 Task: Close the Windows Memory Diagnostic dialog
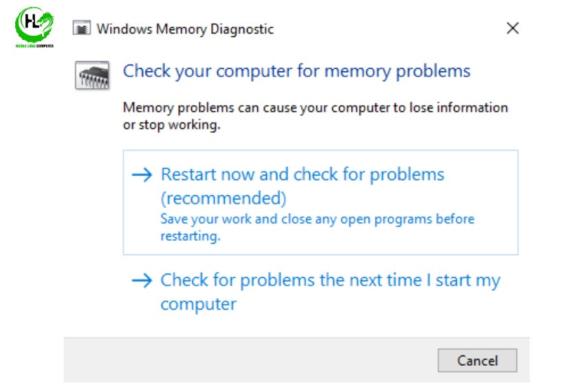pos(512,28)
